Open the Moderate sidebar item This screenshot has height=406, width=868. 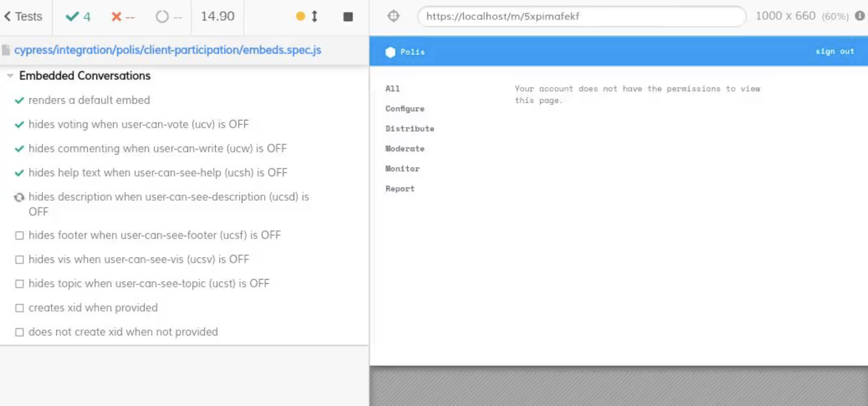[405, 149]
